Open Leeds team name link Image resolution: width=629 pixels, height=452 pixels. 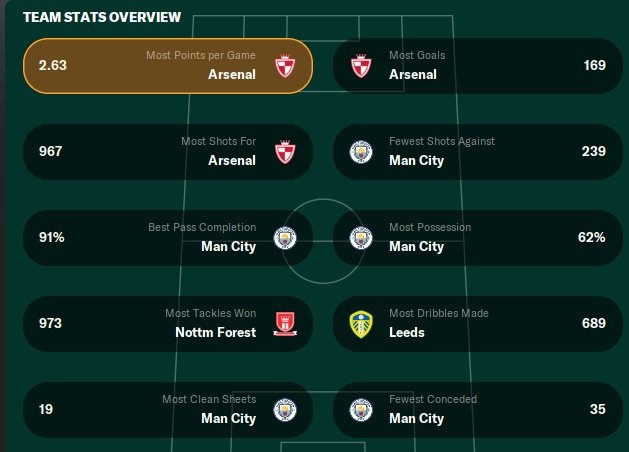pyautogui.click(x=407, y=332)
